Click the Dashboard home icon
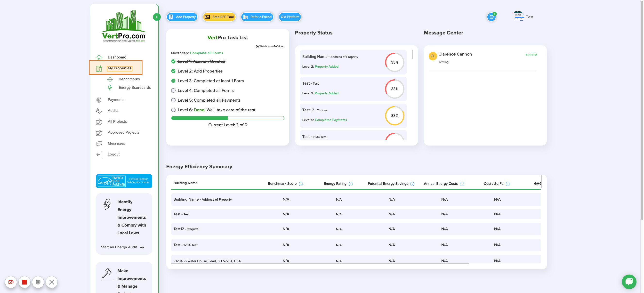 [99, 57]
